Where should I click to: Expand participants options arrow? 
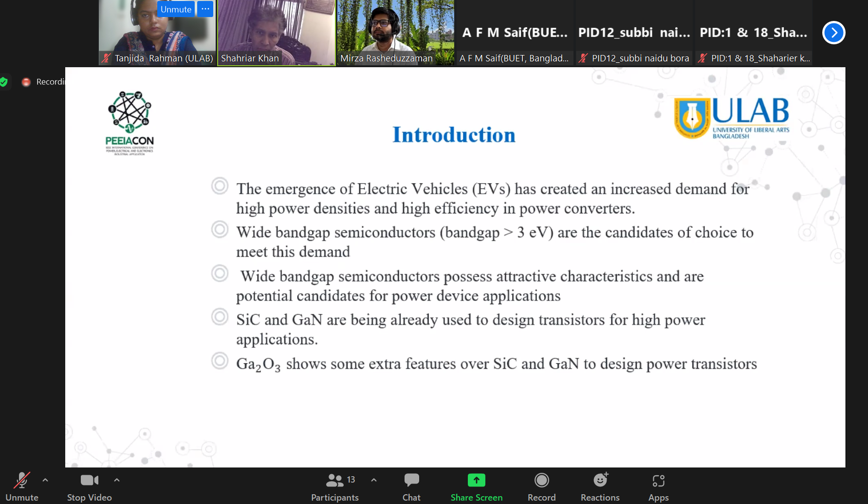(374, 480)
